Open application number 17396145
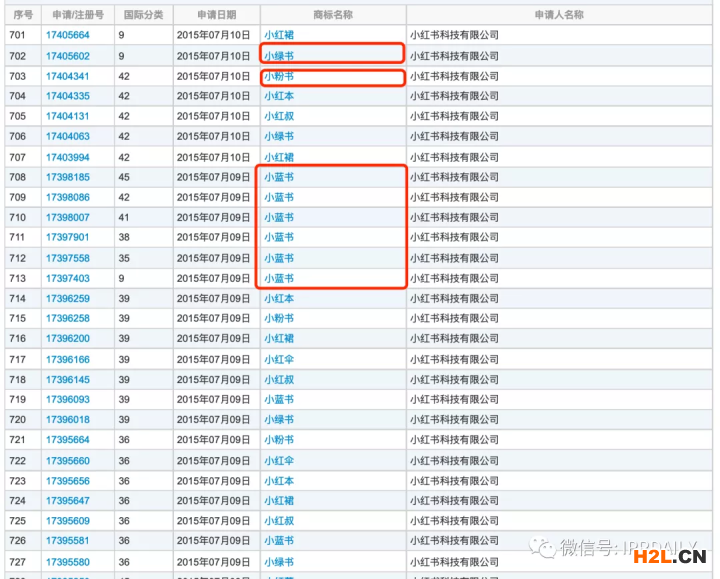Image resolution: width=720 pixels, height=579 pixels. click(68, 380)
